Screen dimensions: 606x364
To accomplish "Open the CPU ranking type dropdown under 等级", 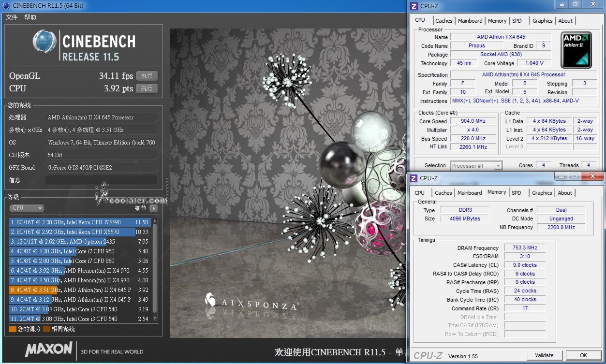I will [27, 208].
